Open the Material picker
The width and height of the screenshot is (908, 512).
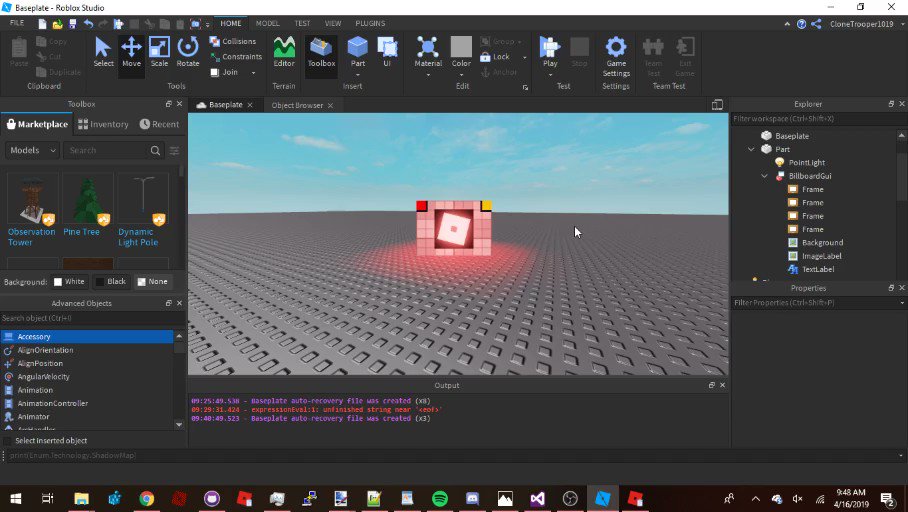428,52
